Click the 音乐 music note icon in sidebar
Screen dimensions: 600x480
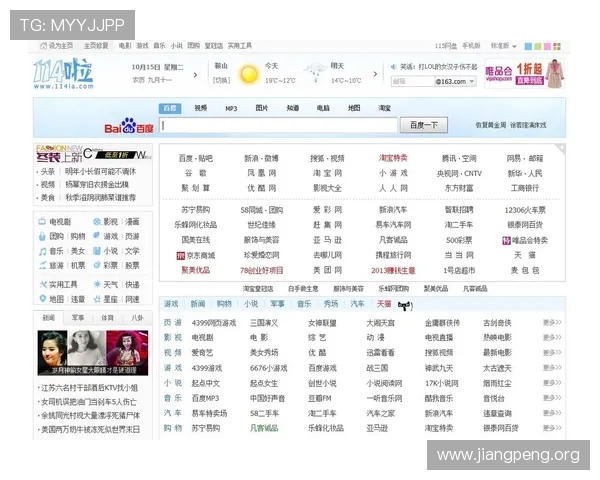(42, 251)
